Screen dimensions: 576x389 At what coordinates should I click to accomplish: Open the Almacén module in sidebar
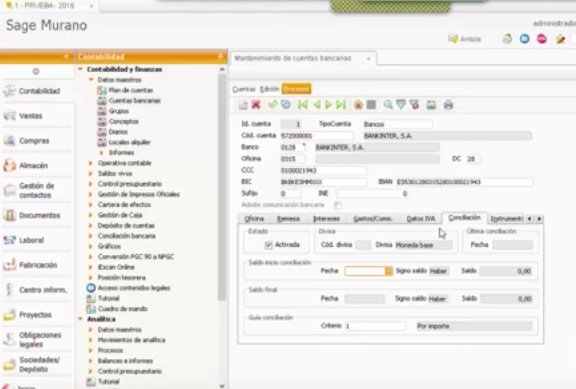[x=36, y=166]
